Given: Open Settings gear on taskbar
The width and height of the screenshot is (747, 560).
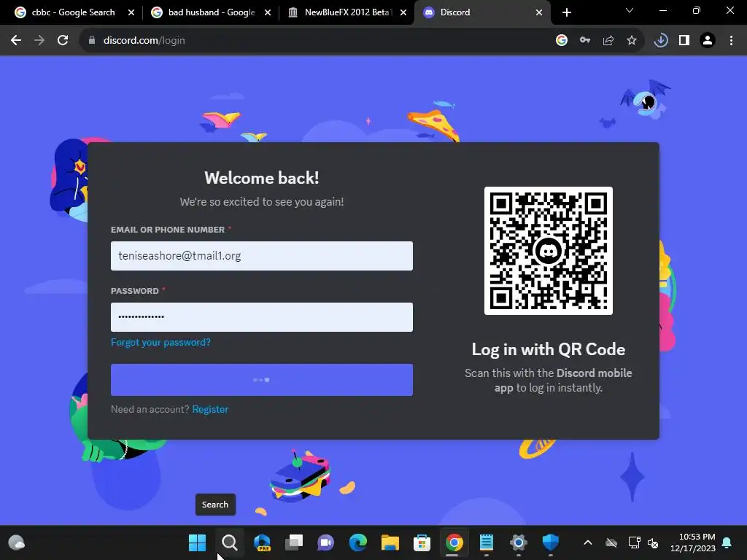Looking at the screenshot, I should [519, 542].
